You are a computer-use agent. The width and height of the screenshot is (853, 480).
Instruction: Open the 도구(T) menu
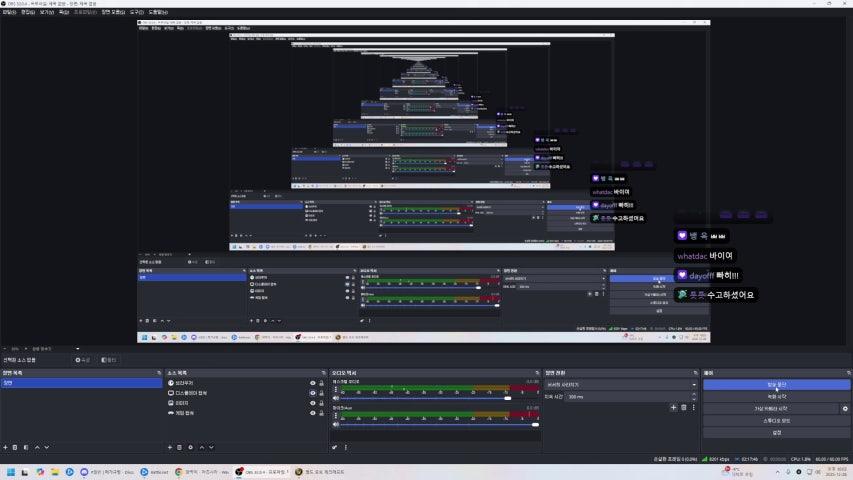pyautogui.click(x=137, y=12)
